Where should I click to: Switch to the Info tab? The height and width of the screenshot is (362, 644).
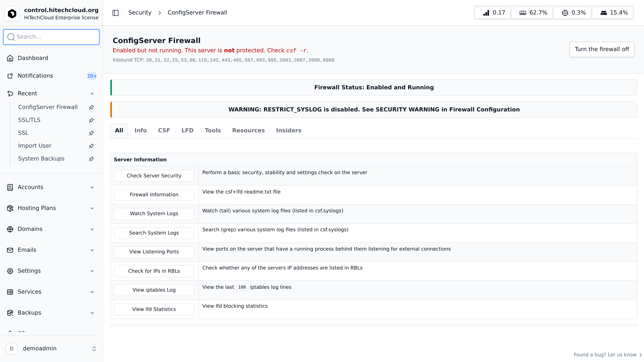[x=140, y=130]
